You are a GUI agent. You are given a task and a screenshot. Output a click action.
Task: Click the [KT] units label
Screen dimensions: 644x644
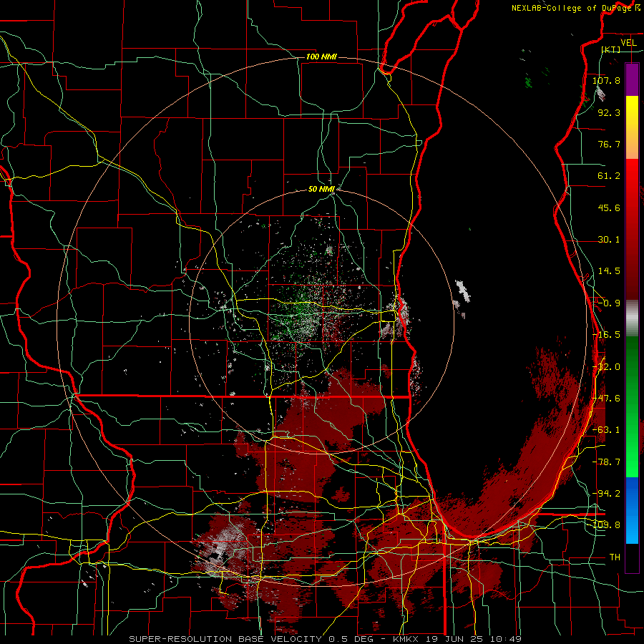click(x=611, y=49)
